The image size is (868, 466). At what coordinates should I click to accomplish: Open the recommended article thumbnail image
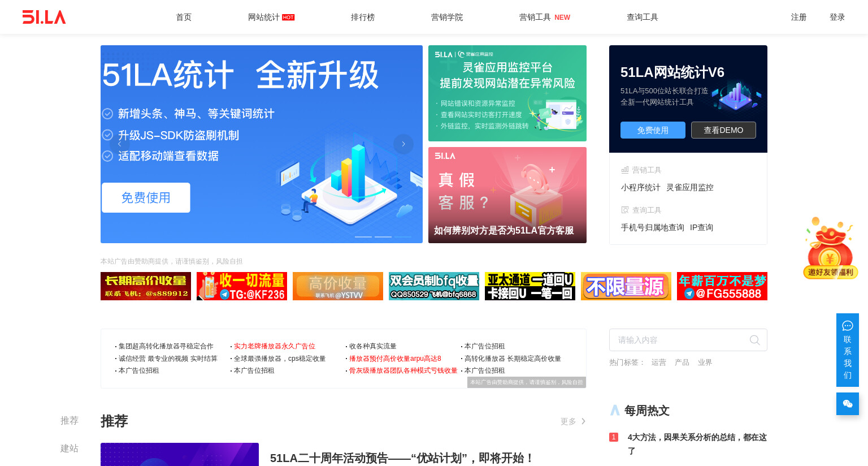click(x=180, y=455)
